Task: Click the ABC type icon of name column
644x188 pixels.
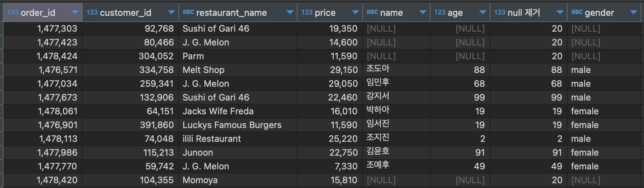Action: pyautogui.click(x=372, y=12)
